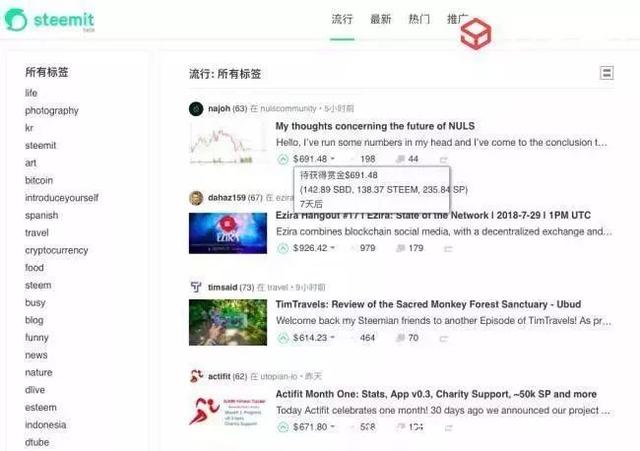Upvote the Actifit Month One post
The width and height of the screenshot is (640, 451).
[283, 427]
